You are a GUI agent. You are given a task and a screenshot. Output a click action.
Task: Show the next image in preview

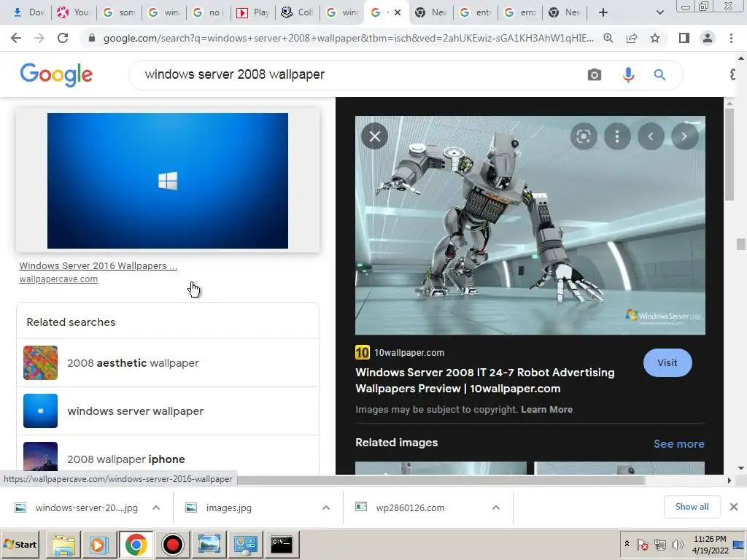tap(684, 136)
